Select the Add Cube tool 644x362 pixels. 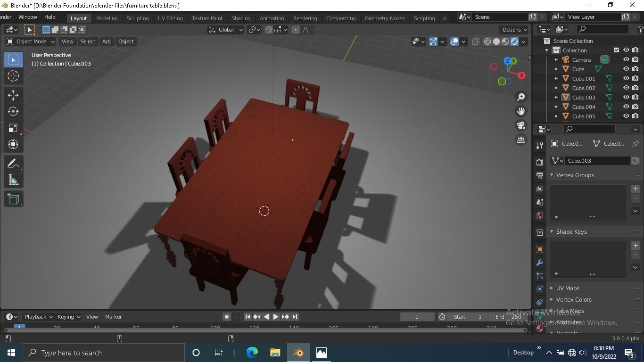click(x=13, y=199)
